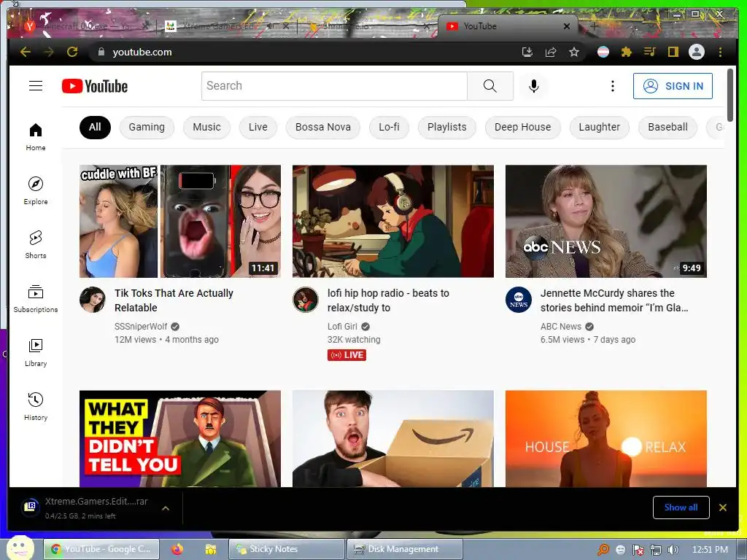The width and height of the screenshot is (747, 560).
Task: Open YouTube settings three-dot menu
Action: click(x=613, y=86)
